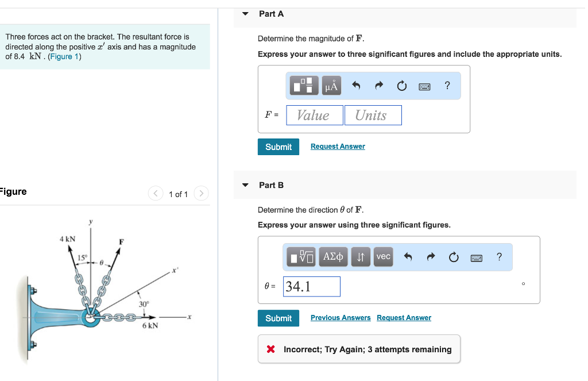Redo the last action in Part B
The height and width of the screenshot is (381, 588).
point(431,257)
